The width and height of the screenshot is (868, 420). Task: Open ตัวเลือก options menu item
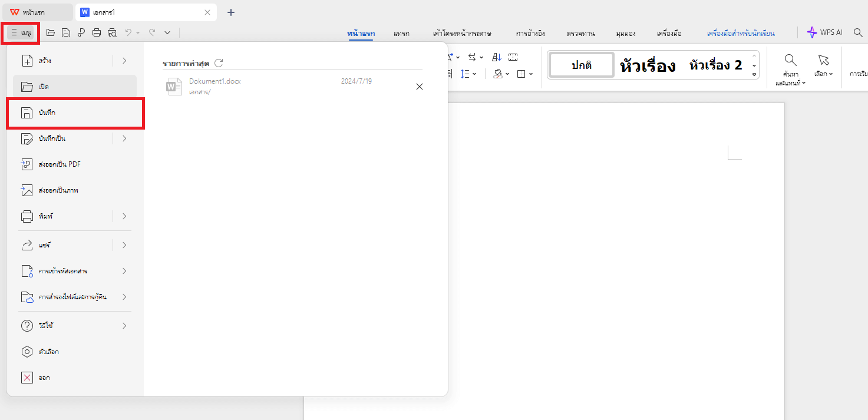coord(75,352)
